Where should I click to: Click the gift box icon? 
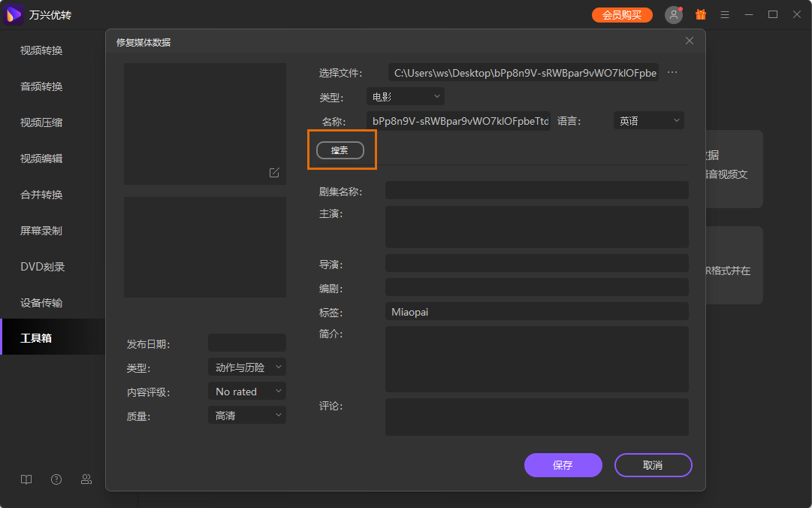tap(701, 15)
